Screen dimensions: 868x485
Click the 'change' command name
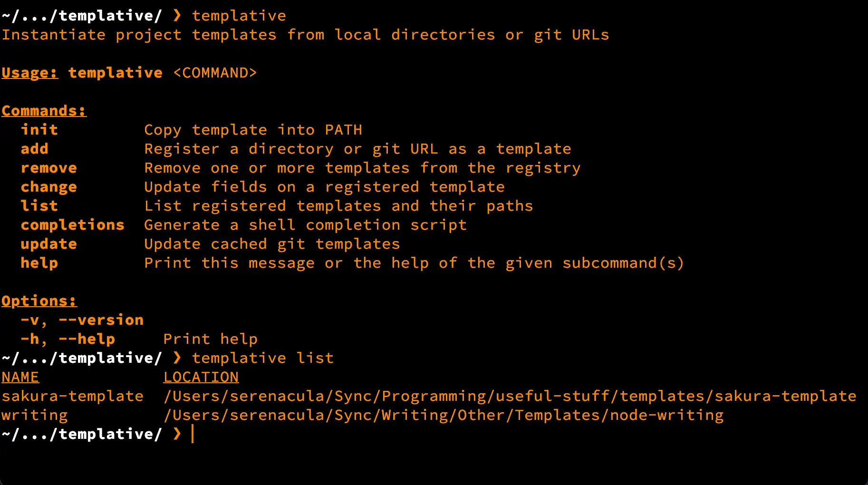[x=49, y=187]
